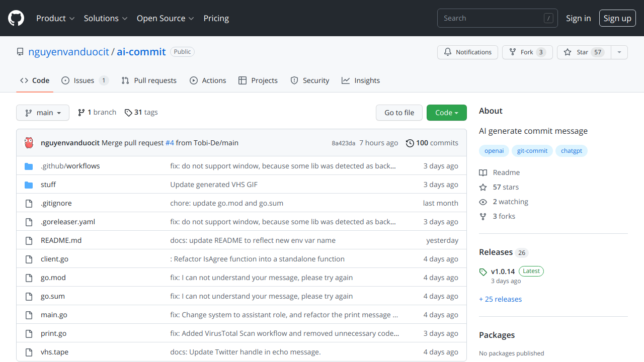This screenshot has height=362, width=644.
Task: Click the eye icon beside 2 watching
Action: [x=483, y=202]
